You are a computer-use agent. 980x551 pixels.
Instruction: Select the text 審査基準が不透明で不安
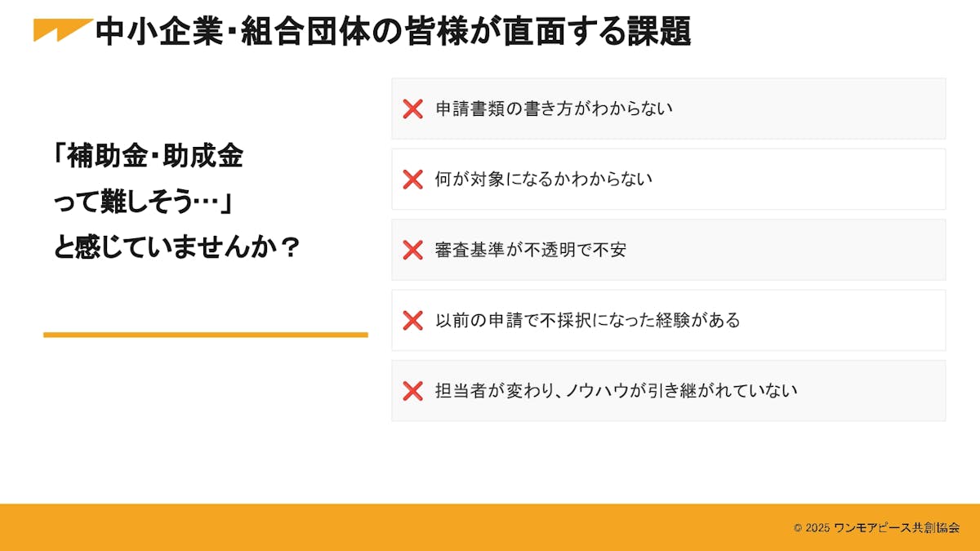[x=531, y=250]
